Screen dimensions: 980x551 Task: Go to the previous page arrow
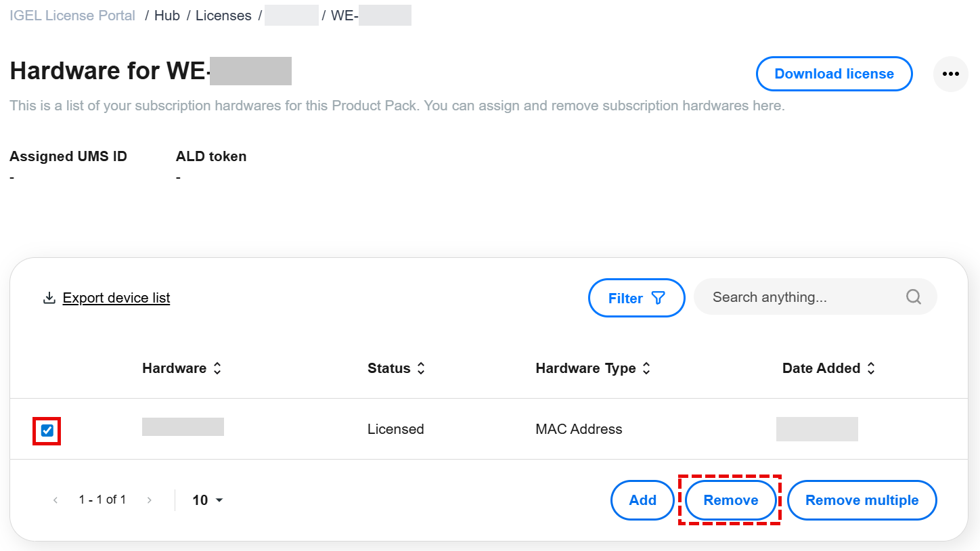55,500
